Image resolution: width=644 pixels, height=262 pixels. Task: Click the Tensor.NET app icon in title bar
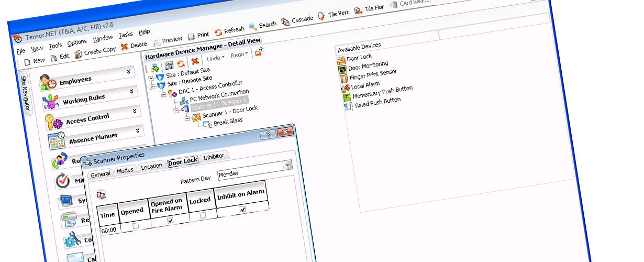(x=17, y=38)
